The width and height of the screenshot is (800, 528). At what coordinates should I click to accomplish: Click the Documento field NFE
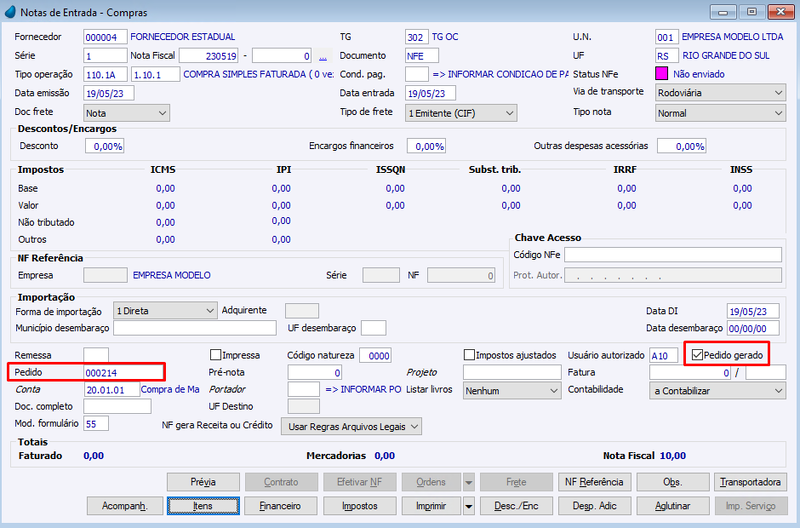pos(422,56)
